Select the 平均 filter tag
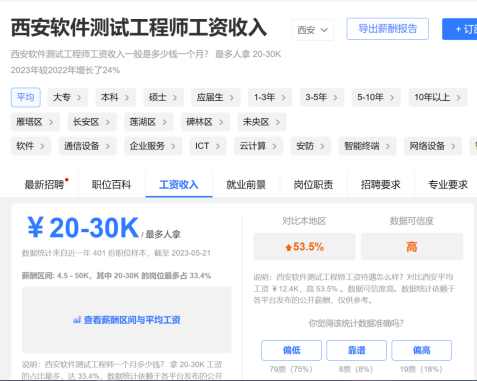 26,97
